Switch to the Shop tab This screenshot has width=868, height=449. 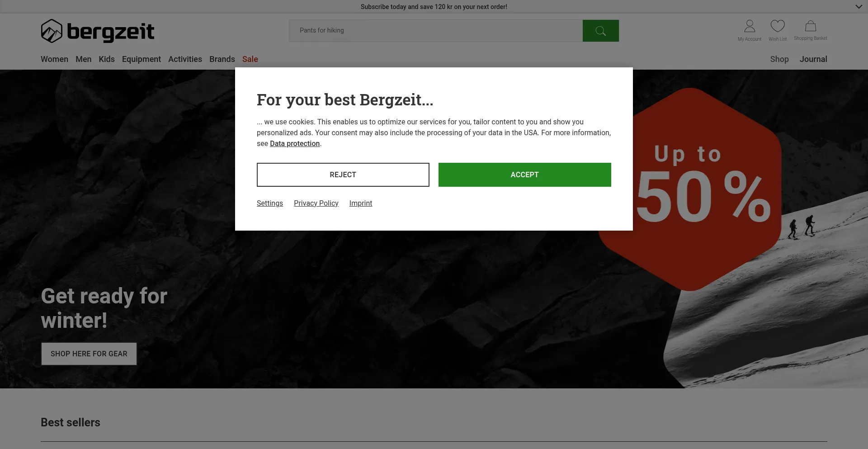pos(779,59)
